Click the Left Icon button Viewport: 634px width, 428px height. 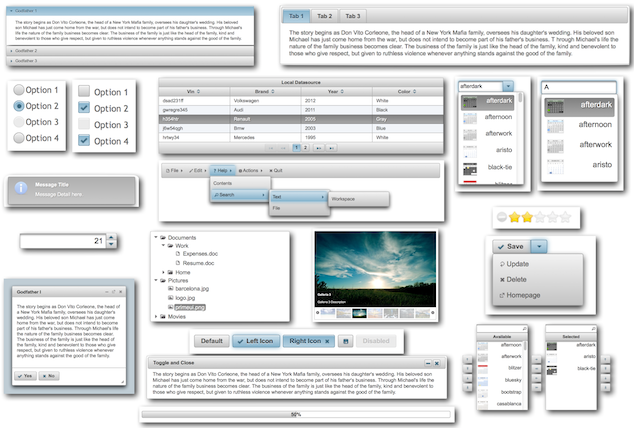(256, 341)
